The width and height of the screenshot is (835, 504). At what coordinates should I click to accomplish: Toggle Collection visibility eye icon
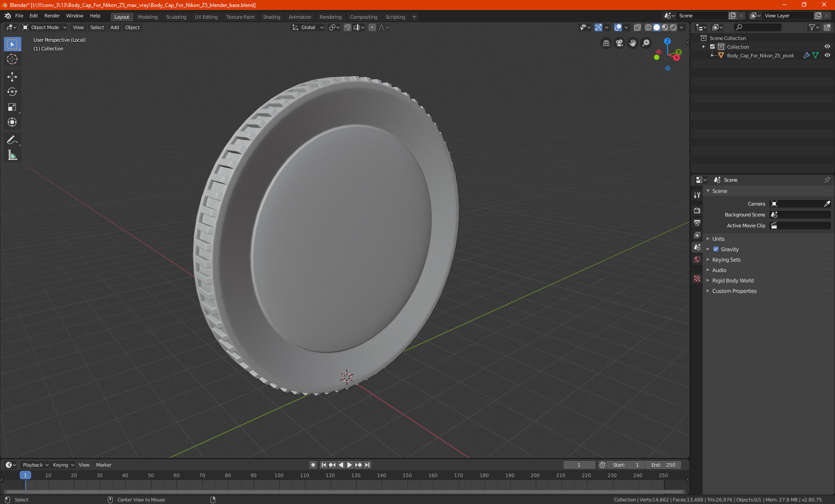(827, 47)
